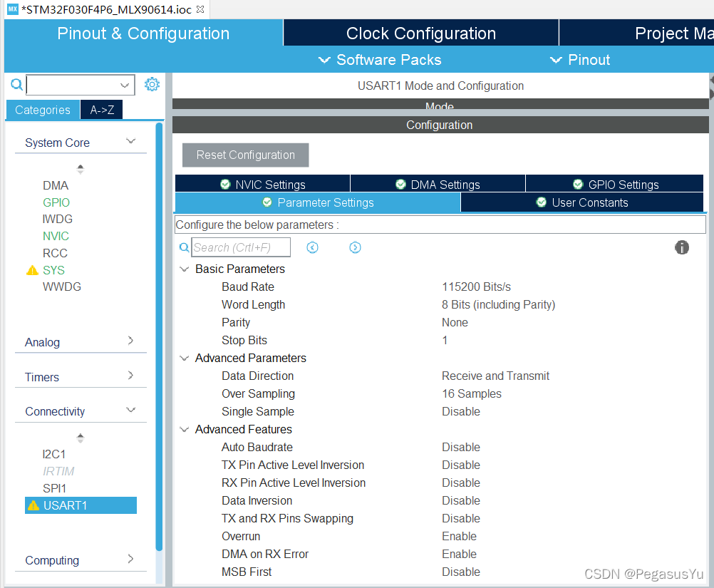Viewport: 714px width, 588px height.
Task: Select SPI1 under Connectivity
Action: click(x=55, y=488)
